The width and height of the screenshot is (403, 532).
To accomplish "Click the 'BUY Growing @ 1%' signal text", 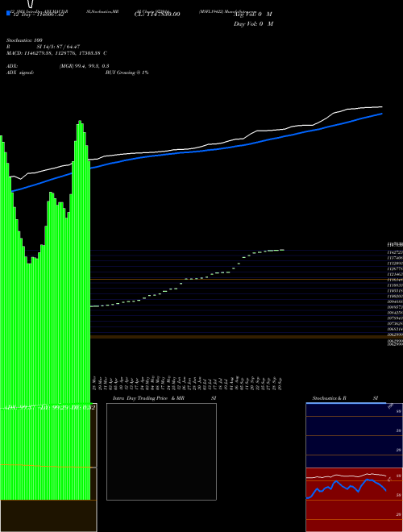I will click(x=127, y=73).
